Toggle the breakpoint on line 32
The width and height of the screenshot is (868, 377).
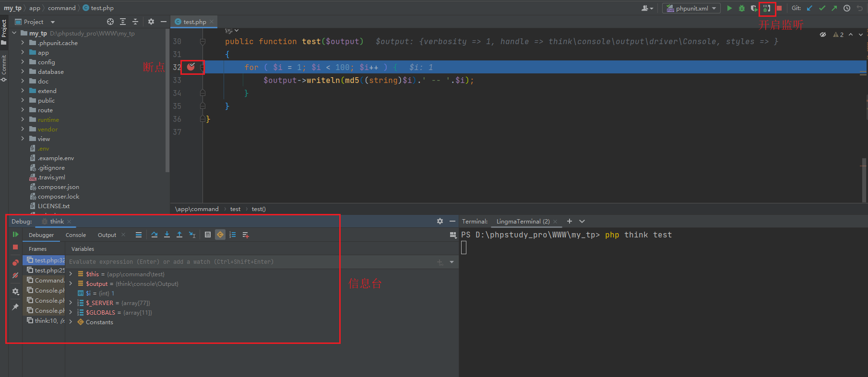[x=191, y=67]
